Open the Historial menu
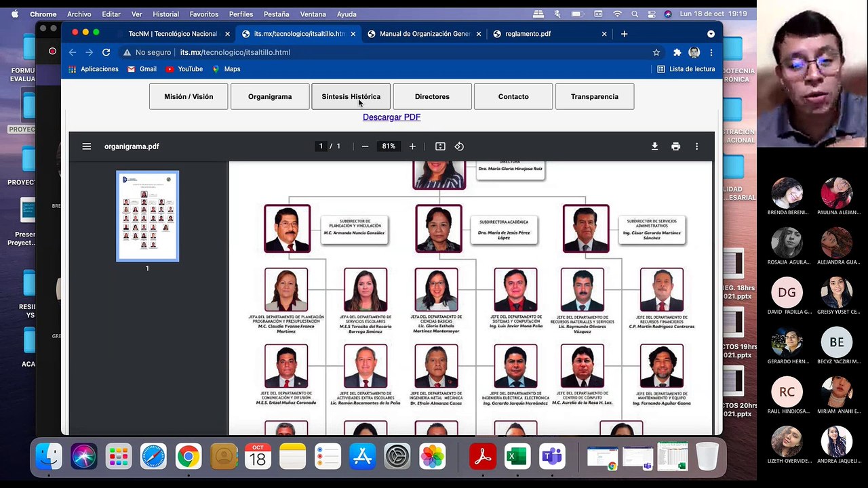Screen dimensions: 868x488 (165, 14)
